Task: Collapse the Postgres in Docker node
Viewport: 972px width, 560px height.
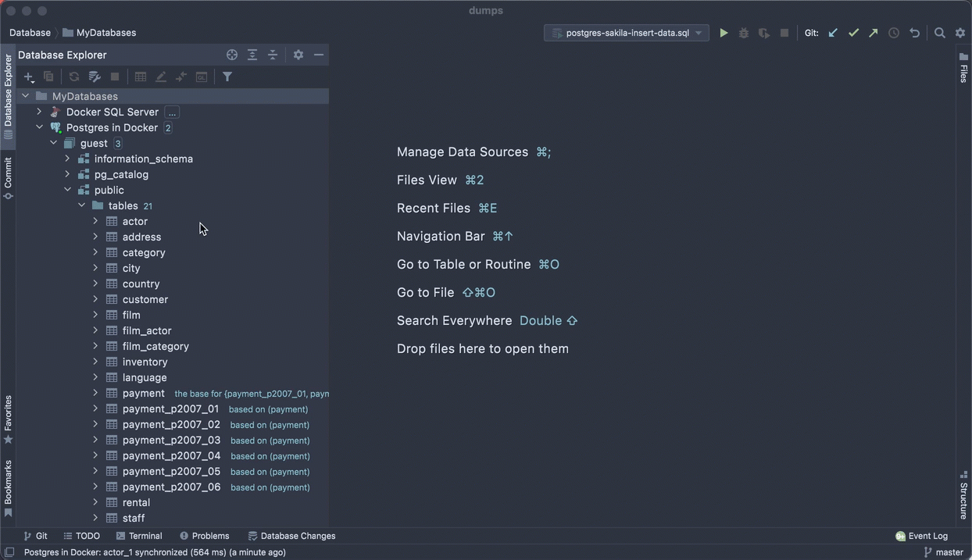Action: pyautogui.click(x=39, y=127)
